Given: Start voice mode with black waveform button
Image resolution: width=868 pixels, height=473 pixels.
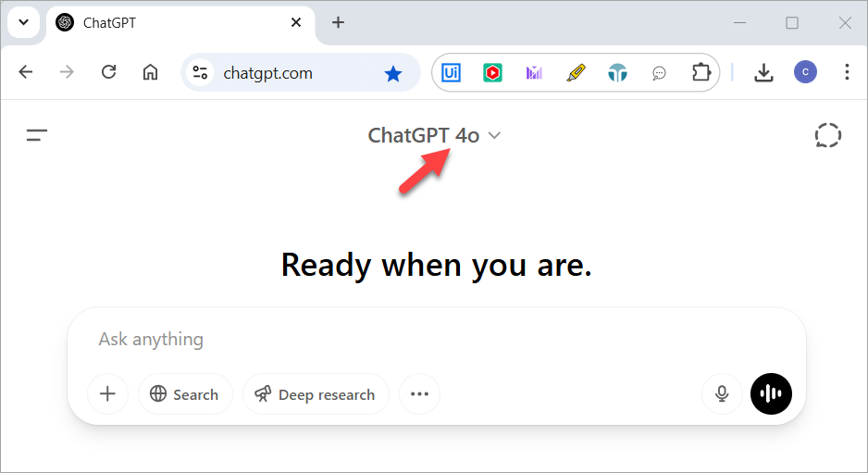Looking at the screenshot, I should tap(771, 393).
